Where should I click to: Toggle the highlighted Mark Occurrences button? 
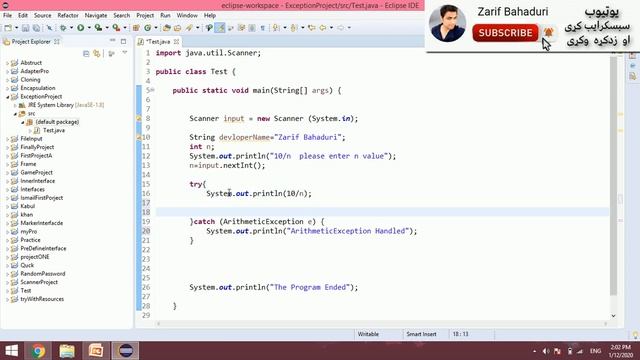(x=220, y=28)
